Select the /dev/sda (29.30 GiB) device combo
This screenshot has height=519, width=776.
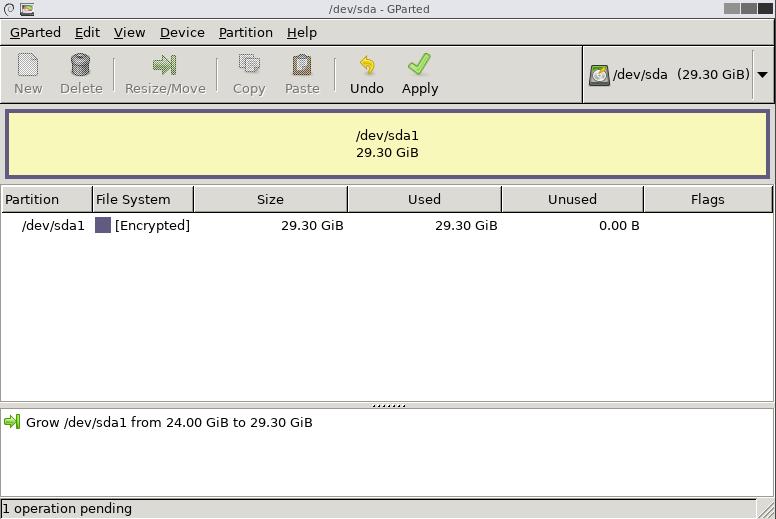(x=678, y=75)
